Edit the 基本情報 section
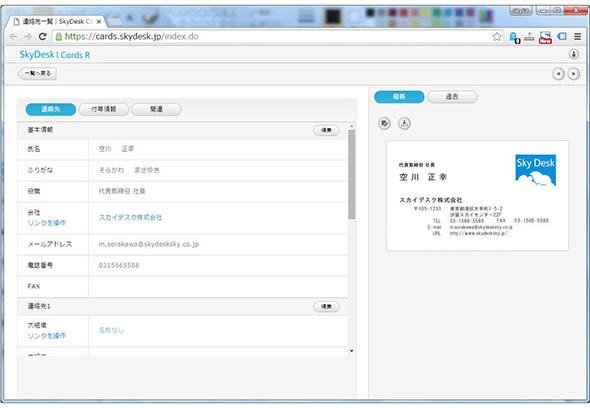This screenshot has width=590, height=408. [x=326, y=130]
